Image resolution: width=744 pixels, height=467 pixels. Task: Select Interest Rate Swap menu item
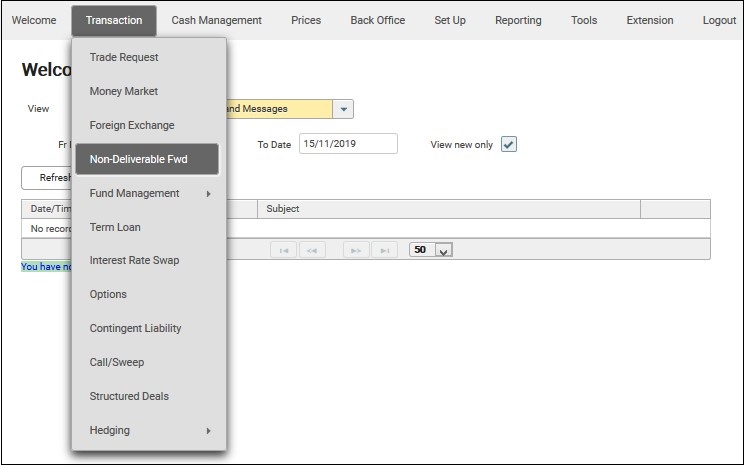tap(135, 260)
